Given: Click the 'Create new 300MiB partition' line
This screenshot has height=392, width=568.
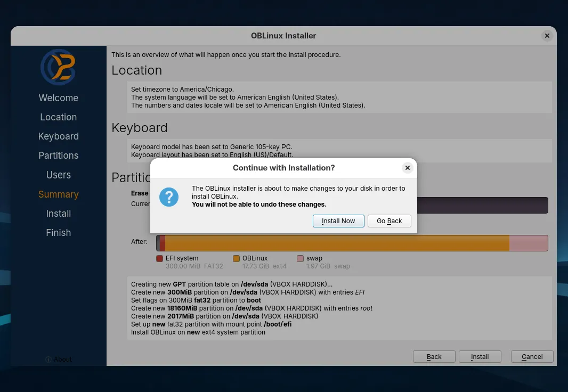Looking at the screenshot, I should point(248,292).
